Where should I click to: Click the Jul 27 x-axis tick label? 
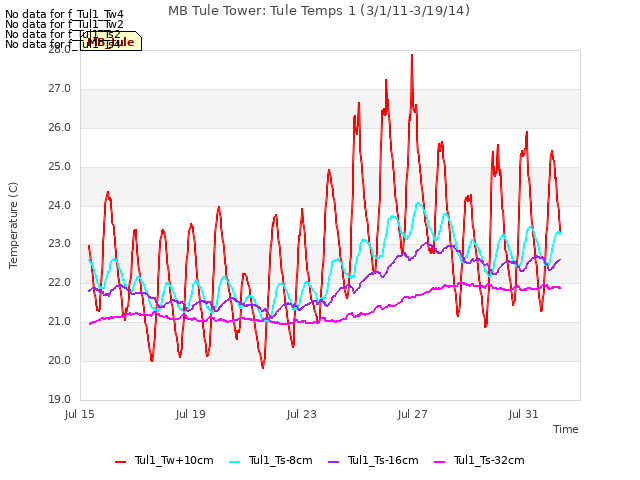413,414
